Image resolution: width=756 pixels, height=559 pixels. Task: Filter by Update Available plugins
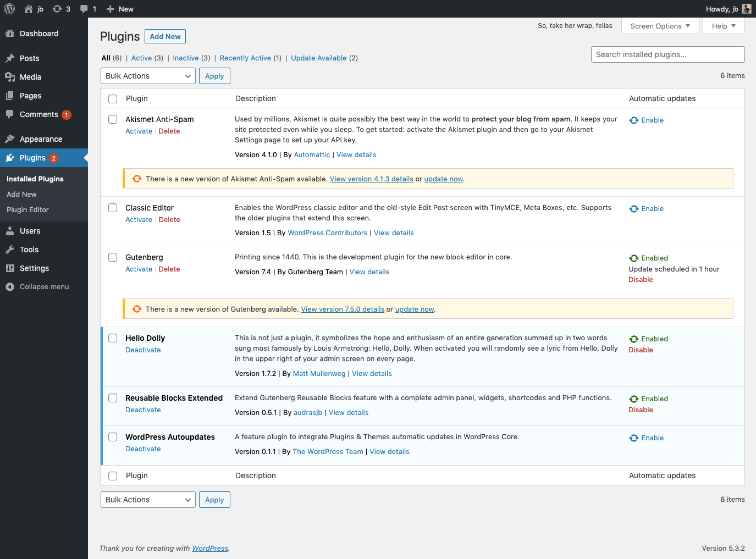click(319, 58)
